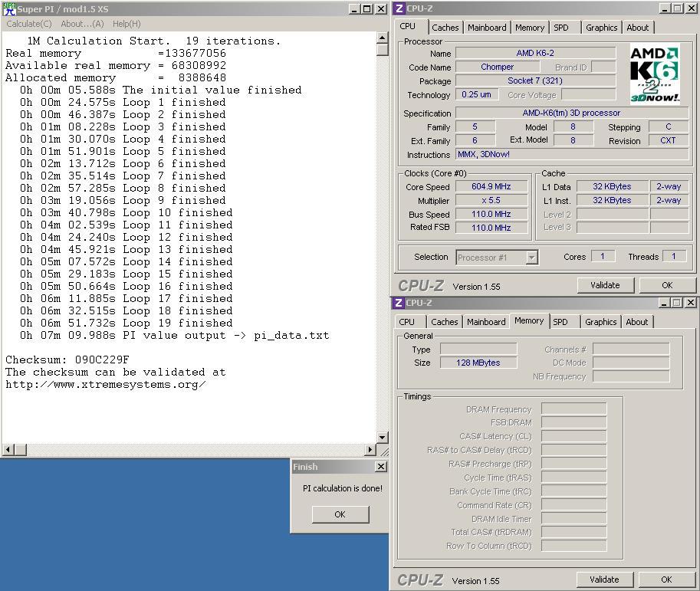The image size is (700, 591).
Task: Open Memory tab in top CPU-Z window
Action: tap(530, 28)
